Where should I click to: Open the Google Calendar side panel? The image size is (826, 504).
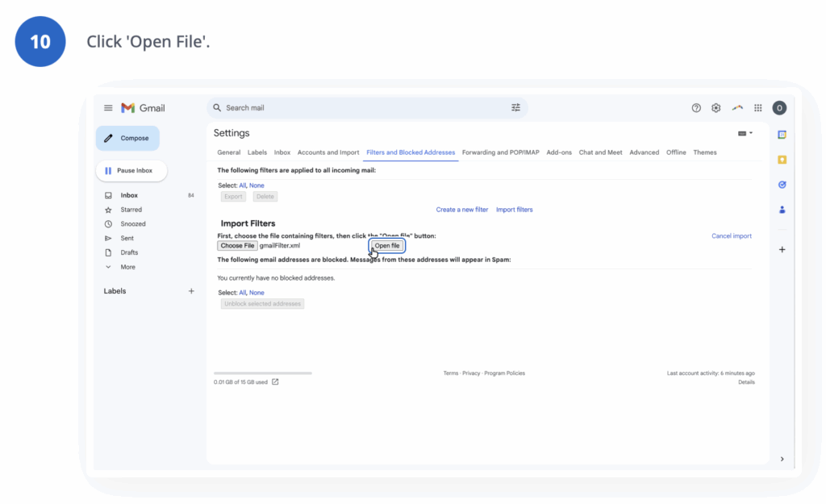[782, 134]
